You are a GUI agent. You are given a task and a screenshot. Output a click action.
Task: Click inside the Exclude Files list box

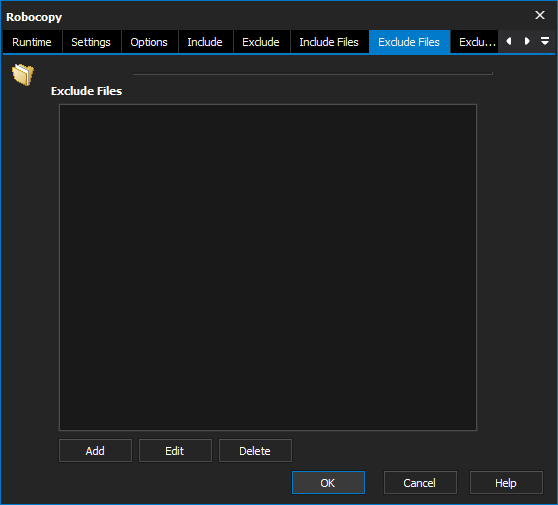point(268,267)
